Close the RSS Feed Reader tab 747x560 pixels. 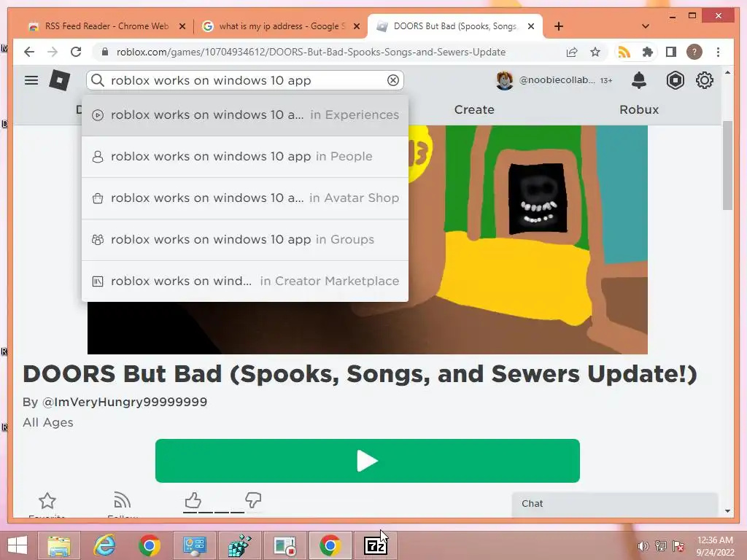182,26
